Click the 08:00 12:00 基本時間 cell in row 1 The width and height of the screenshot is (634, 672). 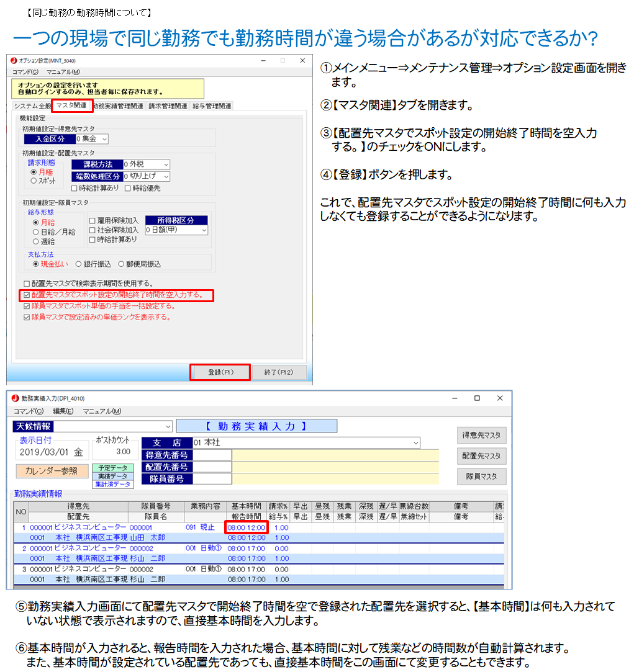[246, 527]
